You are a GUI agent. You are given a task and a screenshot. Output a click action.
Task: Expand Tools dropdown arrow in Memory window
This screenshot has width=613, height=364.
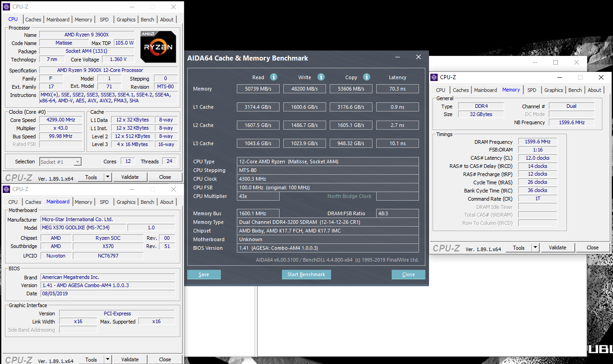tap(536, 248)
